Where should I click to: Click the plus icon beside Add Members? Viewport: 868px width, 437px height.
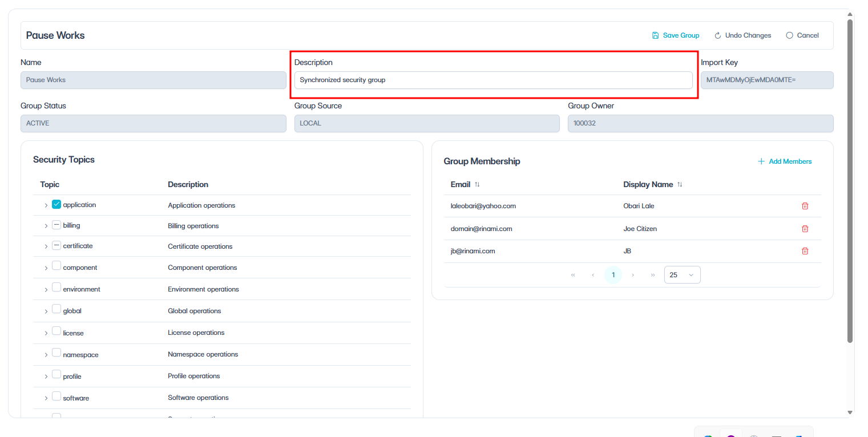point(761,161)
